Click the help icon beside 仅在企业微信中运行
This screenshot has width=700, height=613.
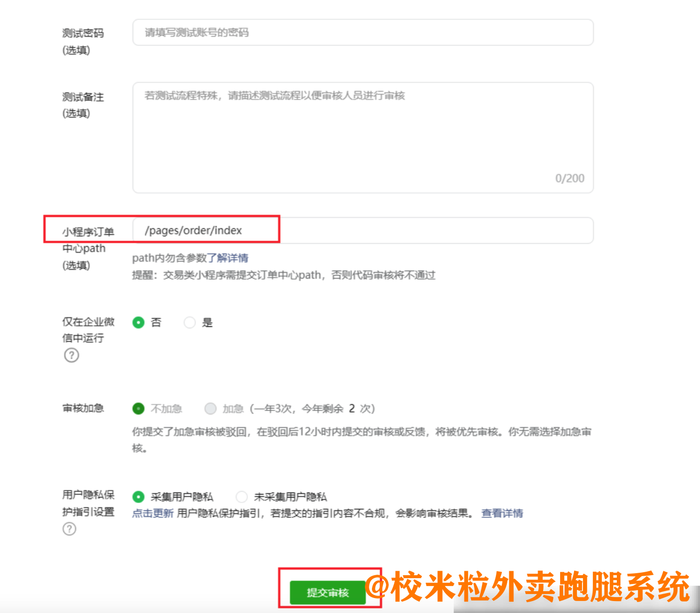point(71,355)
